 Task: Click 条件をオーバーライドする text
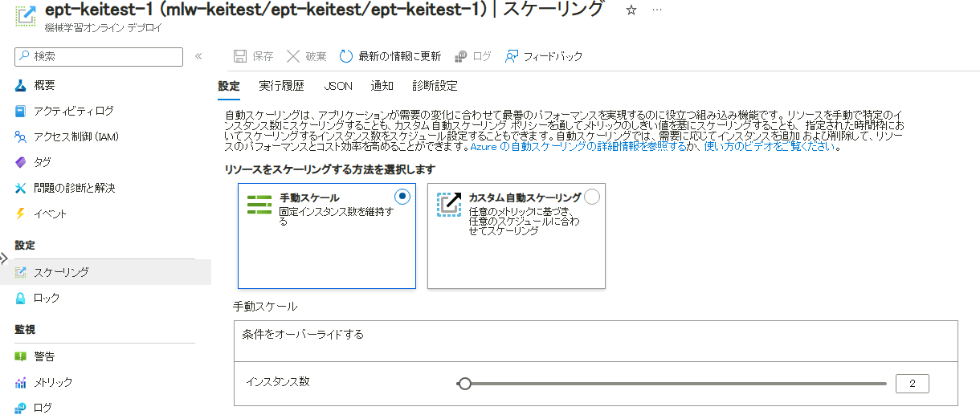(x=303, y=334)
